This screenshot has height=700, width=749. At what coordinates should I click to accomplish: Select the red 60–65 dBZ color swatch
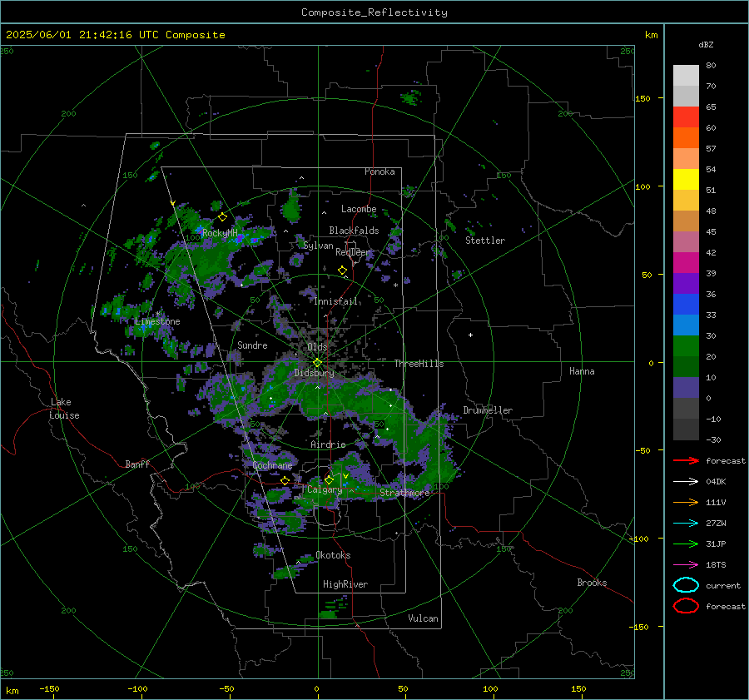[686, 117]
